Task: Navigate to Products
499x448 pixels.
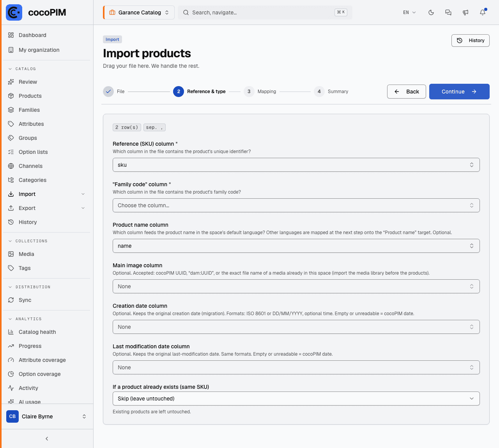Action: point(47,96)
